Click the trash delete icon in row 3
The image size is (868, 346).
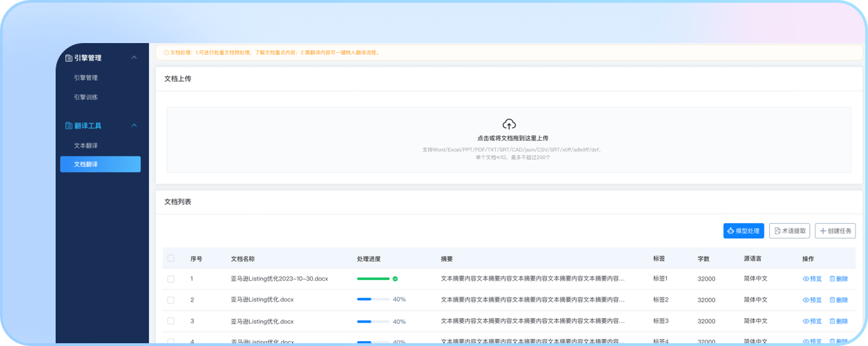pos(832,322)
